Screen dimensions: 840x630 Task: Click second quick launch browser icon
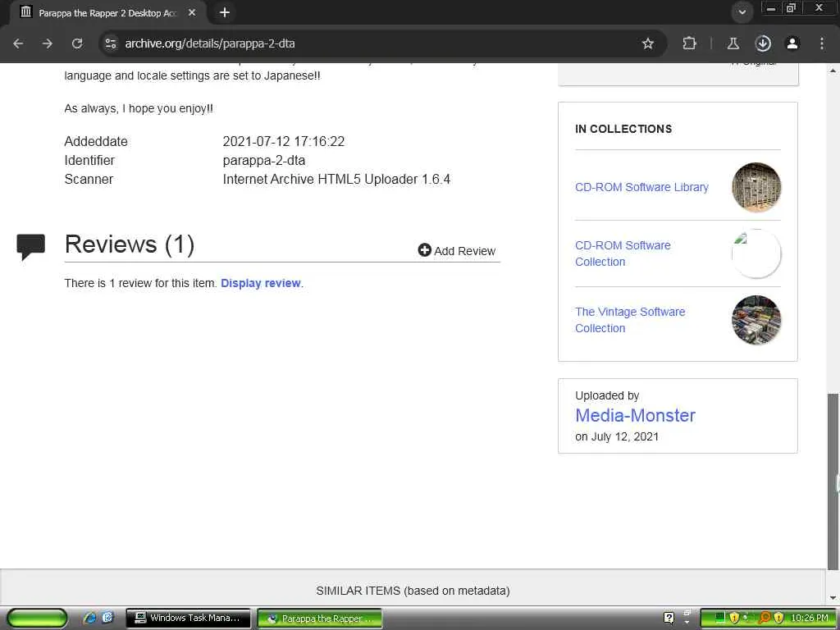coord(107,619)
